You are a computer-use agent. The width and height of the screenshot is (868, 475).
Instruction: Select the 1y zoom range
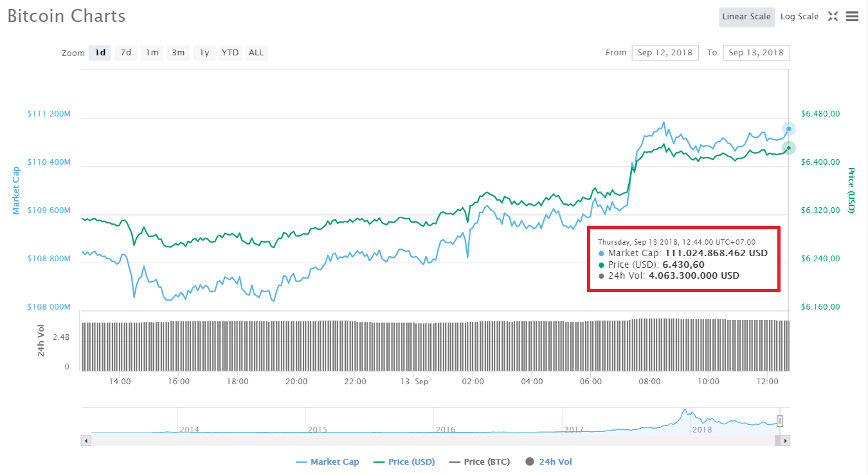pos(204,53)
